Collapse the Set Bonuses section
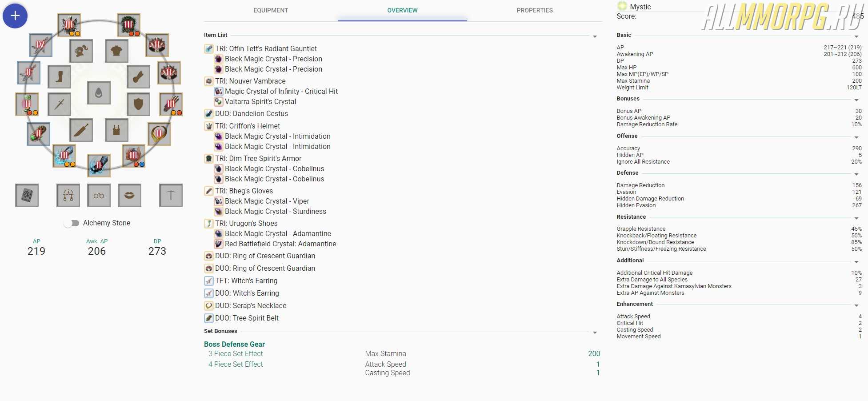The width and height of the screenshot is (868, 401). point(595,333)
